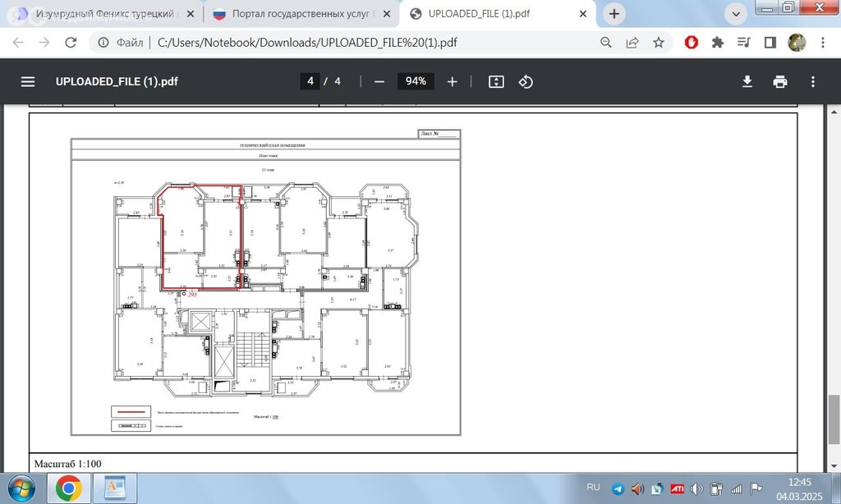Image resolution: width=841 pixels, height=504 pixels.
Task: Print the PDF document
Action: 780,81
